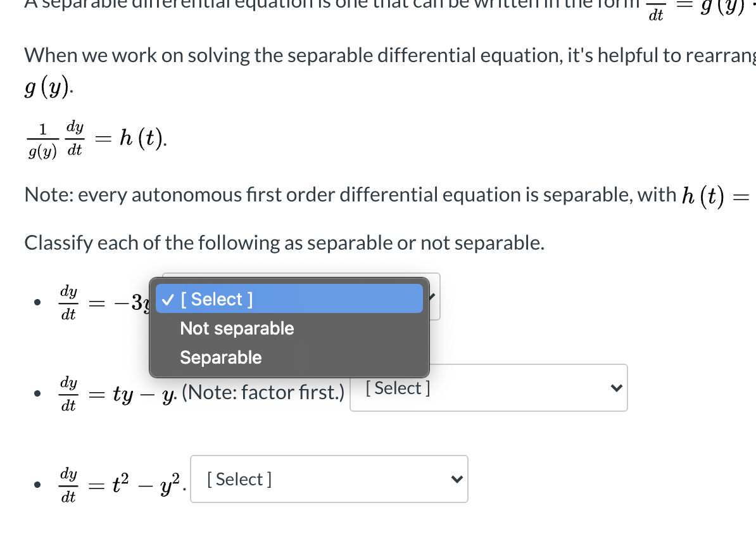Select "Separable" from the open dropdown menu
This screenshot has height=555, width=756.
pyautogui.click(x=220, y=357)
